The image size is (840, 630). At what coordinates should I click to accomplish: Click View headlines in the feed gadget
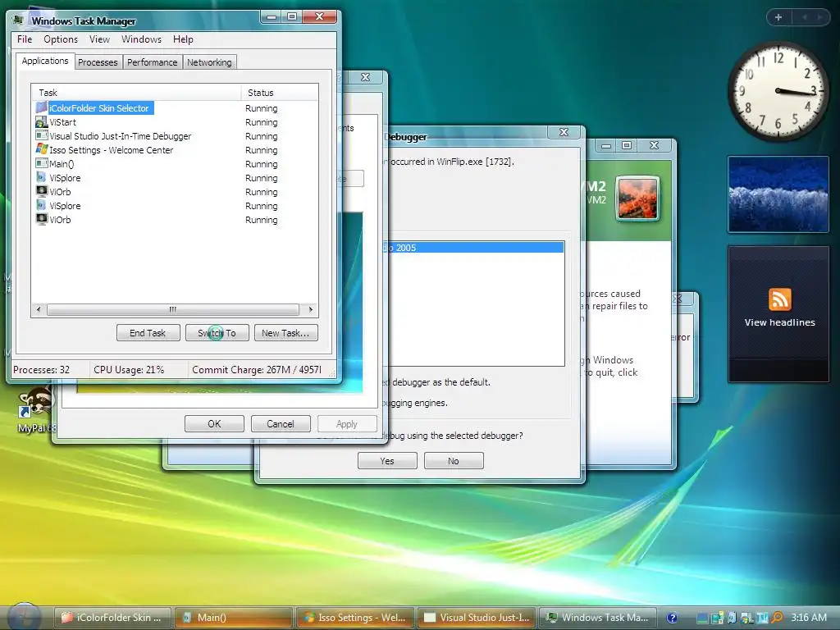click(779, 322)
